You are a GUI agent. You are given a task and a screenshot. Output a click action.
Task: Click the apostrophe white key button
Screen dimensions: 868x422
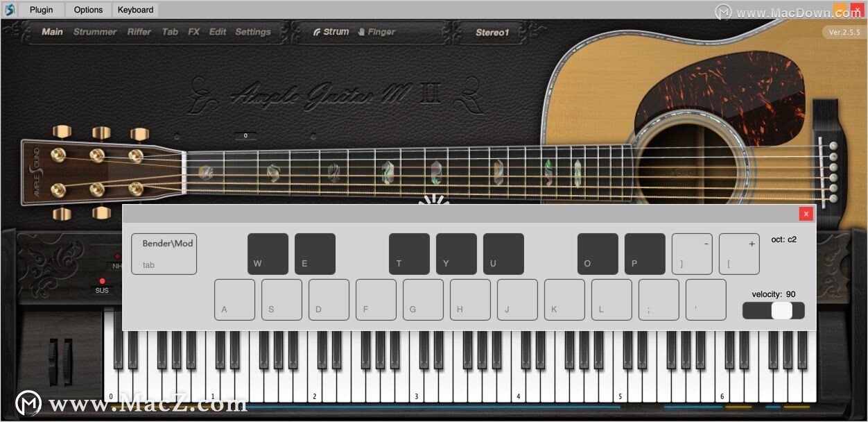706,300
